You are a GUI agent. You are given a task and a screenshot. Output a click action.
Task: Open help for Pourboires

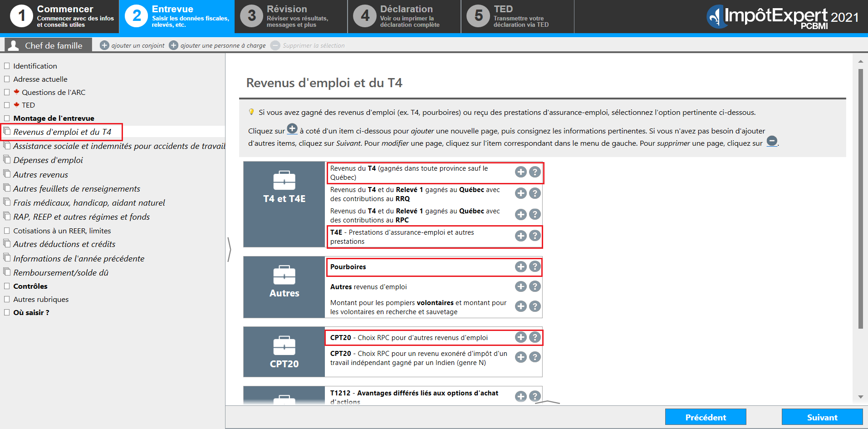click(x=535, y=266)
